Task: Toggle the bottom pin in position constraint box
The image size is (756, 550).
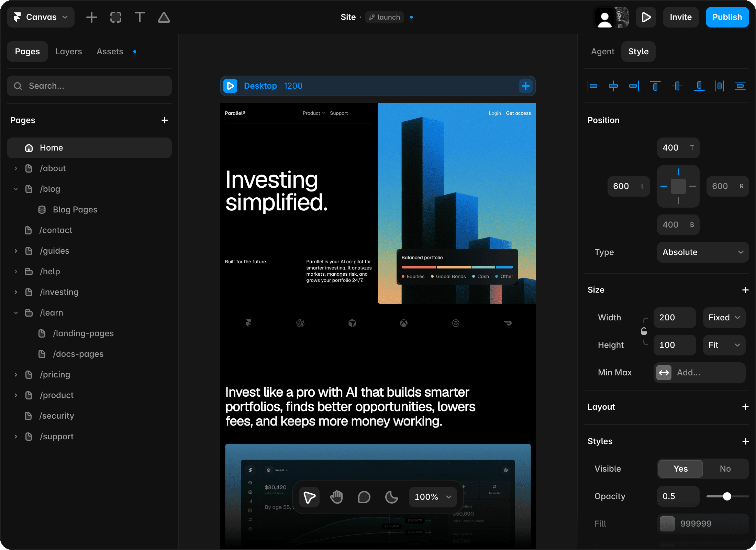Action: pos(678,201)
